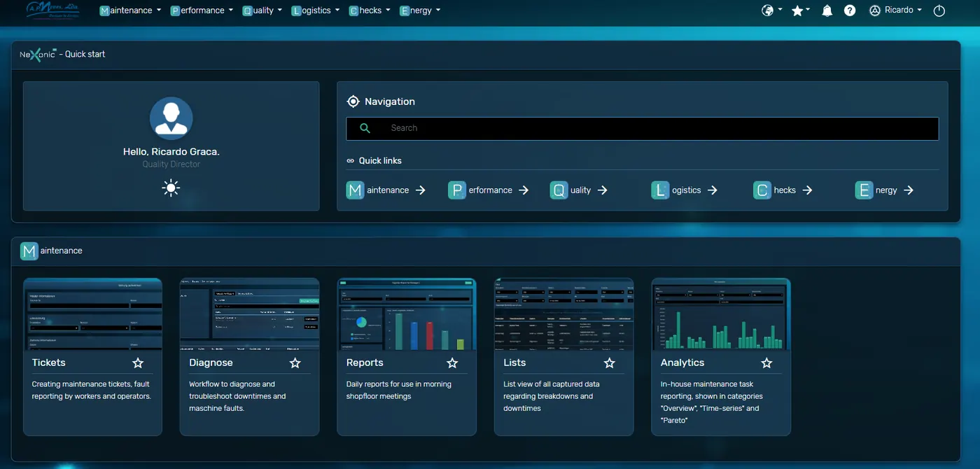Open the Reports card thumbnail
This screenshot has width=980, height=469.
[x=407, y=314]
